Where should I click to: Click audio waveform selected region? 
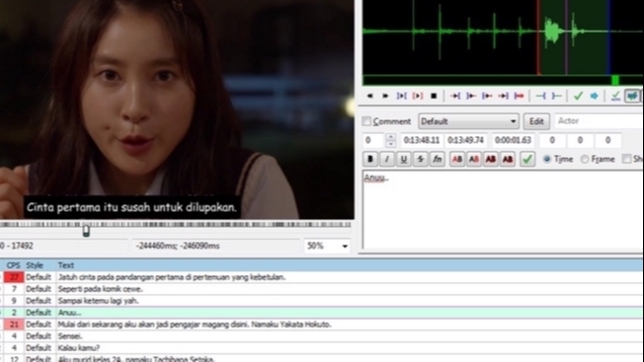click(x=574, y=36)
